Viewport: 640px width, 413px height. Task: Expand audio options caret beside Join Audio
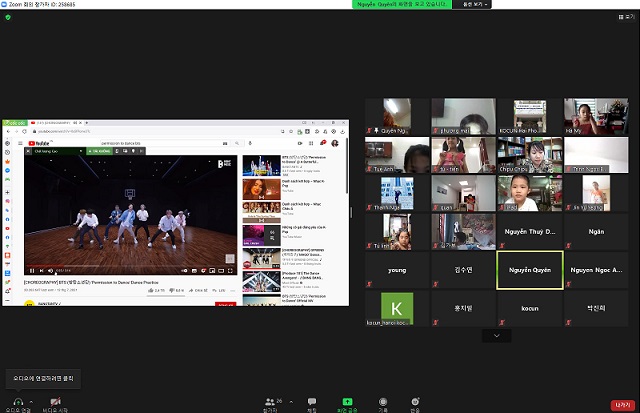pyautogui.click(x=31, y=402)
